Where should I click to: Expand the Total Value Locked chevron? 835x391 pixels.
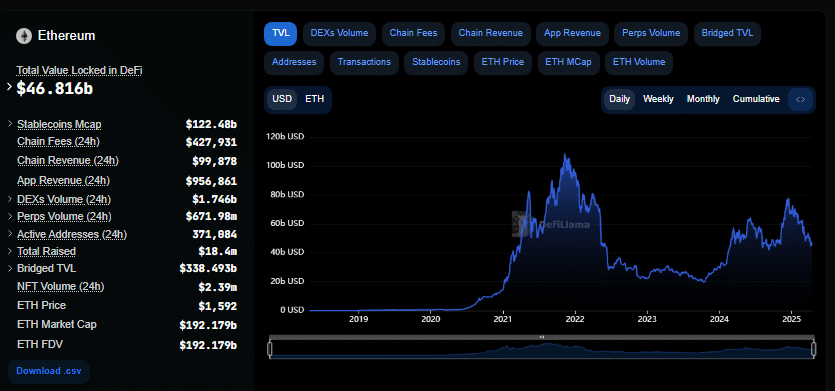coord(9,87)
